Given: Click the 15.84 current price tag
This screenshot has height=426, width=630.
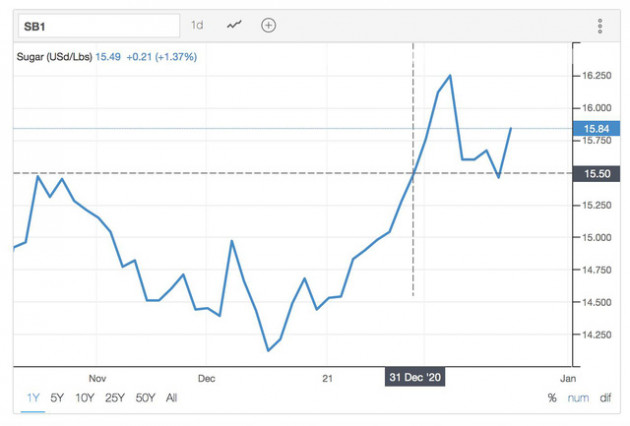Looking at the screenshot, I should tap(588, 128).
